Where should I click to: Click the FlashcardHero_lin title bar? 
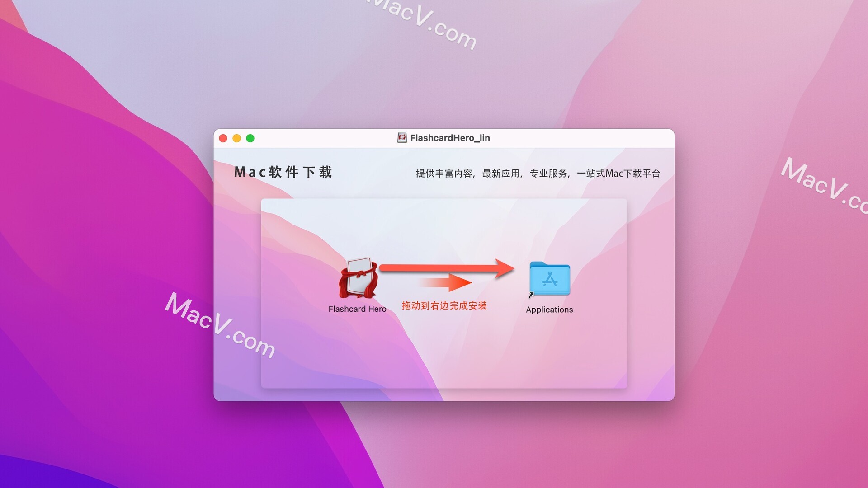pos(446,138)
